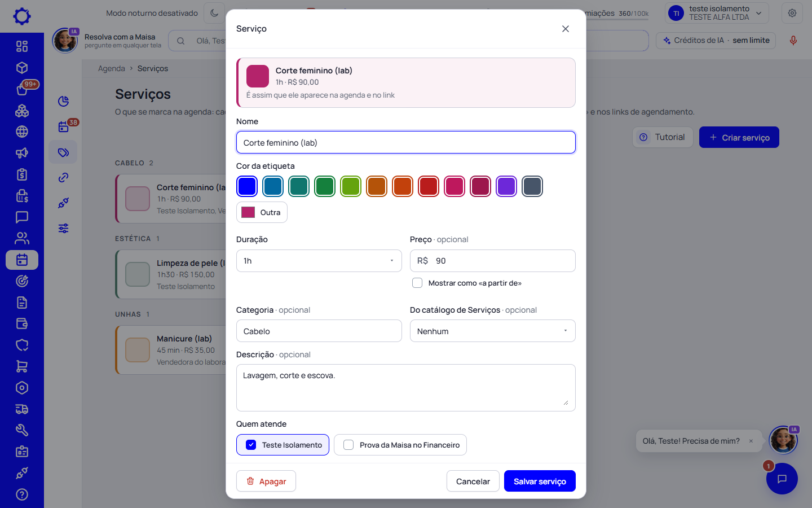Click the microphone icon in top bar
The width and height of the screenshot is (812, 508).
pyautogui.click(x=793, y=41)
